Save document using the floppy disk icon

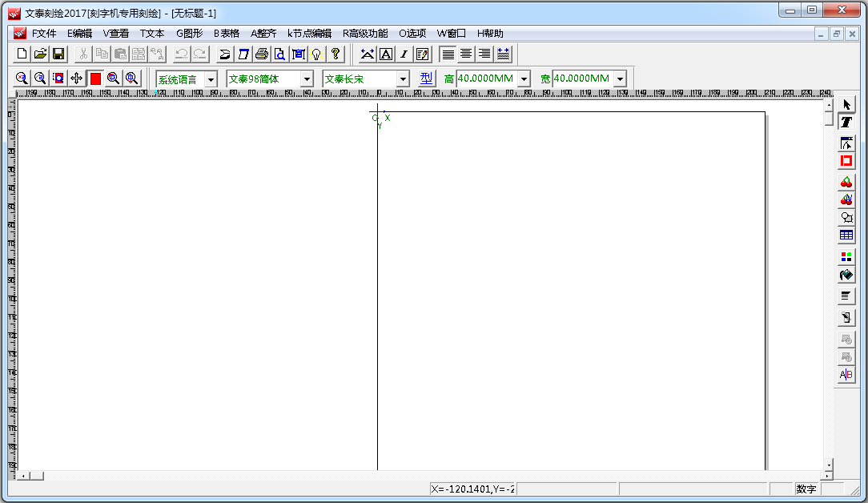pos(58,54)
